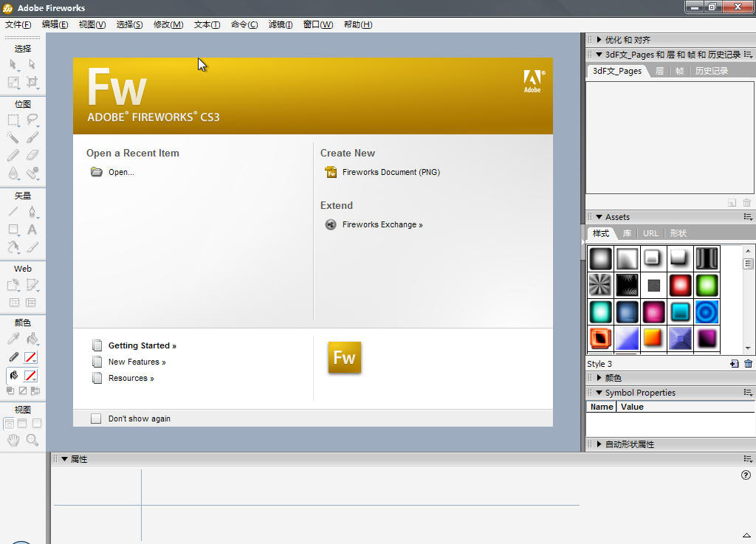756x544 pixels.
Task: Collapse the Assets panel
Action: coord(599,217)
